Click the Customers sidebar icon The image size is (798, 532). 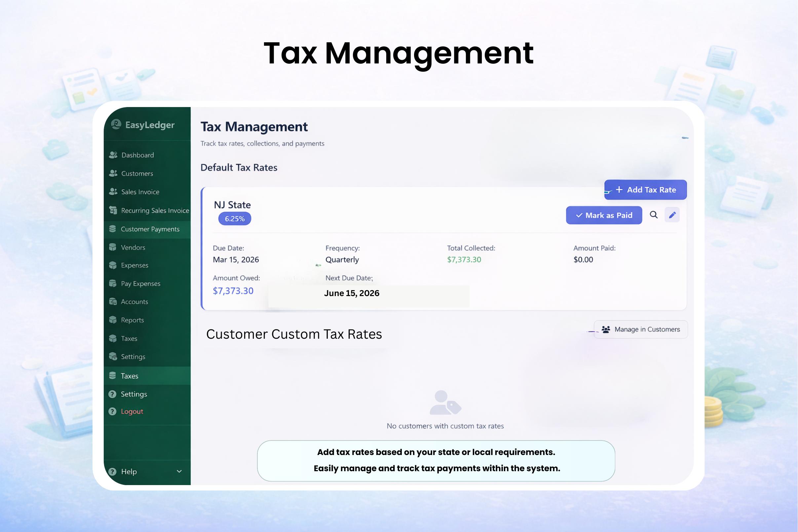coord(113,173)
